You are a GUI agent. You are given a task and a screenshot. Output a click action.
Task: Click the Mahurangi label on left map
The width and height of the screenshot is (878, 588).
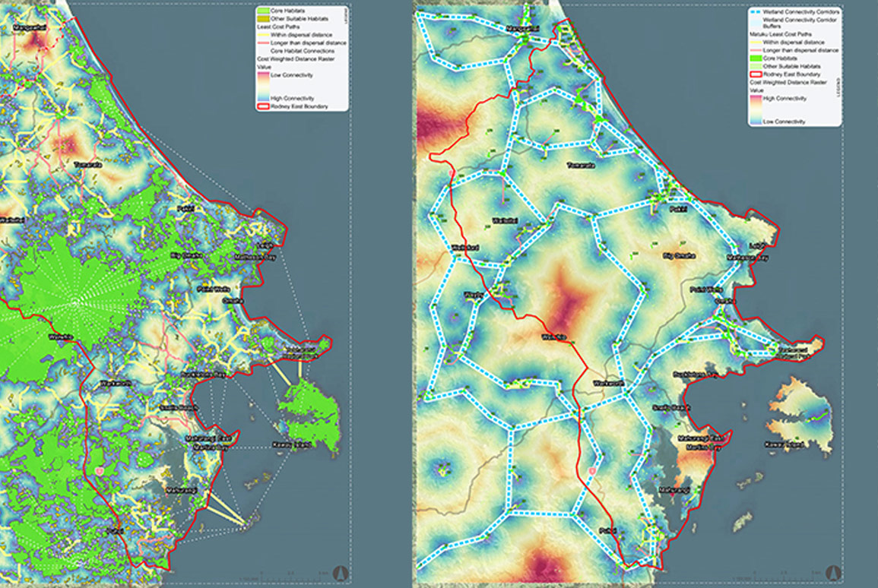coord(181,492)
